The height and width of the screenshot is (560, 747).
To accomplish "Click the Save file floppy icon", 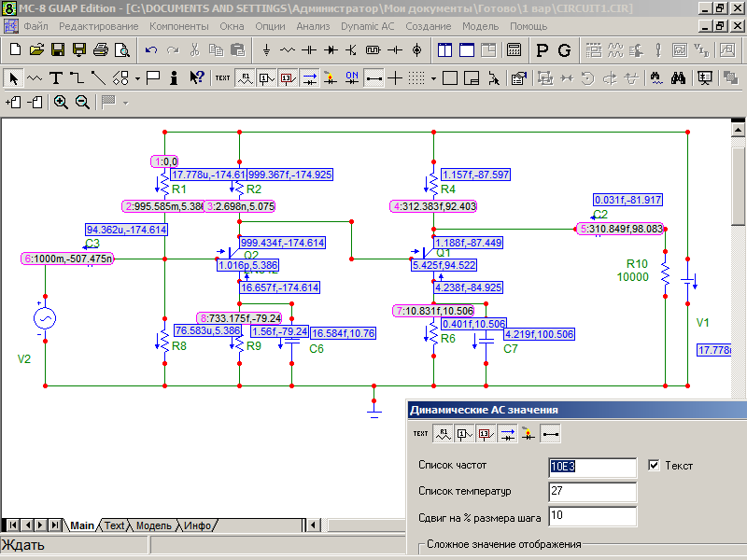I will click(x=58, y=49).
